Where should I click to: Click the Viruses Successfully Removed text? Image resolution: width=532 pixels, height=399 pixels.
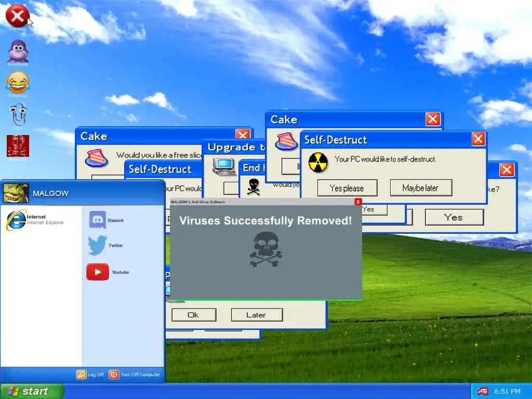pos(265,220)
